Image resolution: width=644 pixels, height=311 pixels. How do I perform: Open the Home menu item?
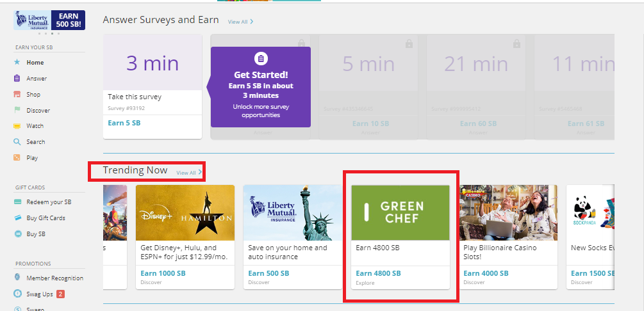point(35,62)
